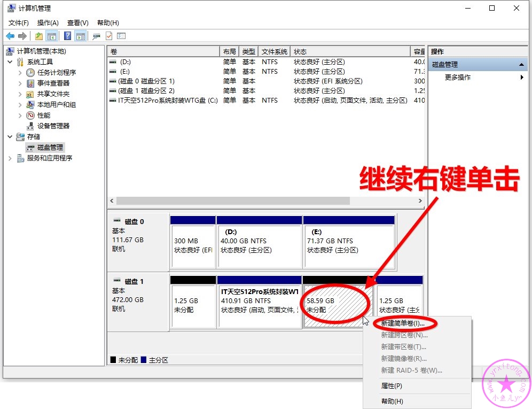532x409 pixels.
Task: Click the Up one level toolbar icon
Action: 39,36
